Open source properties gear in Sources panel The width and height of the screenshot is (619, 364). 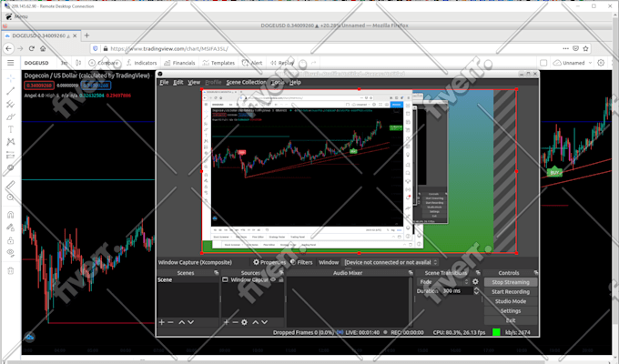coord(244,322)
